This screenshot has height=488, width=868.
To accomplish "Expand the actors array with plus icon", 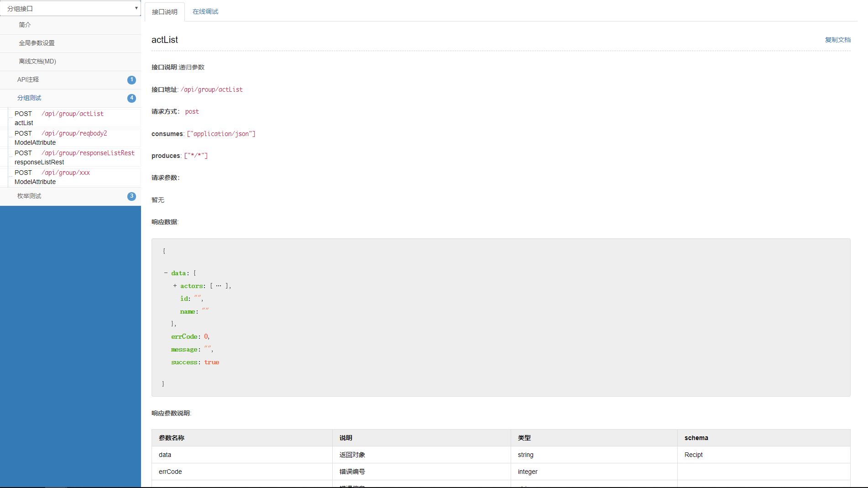I will [175, 286].
